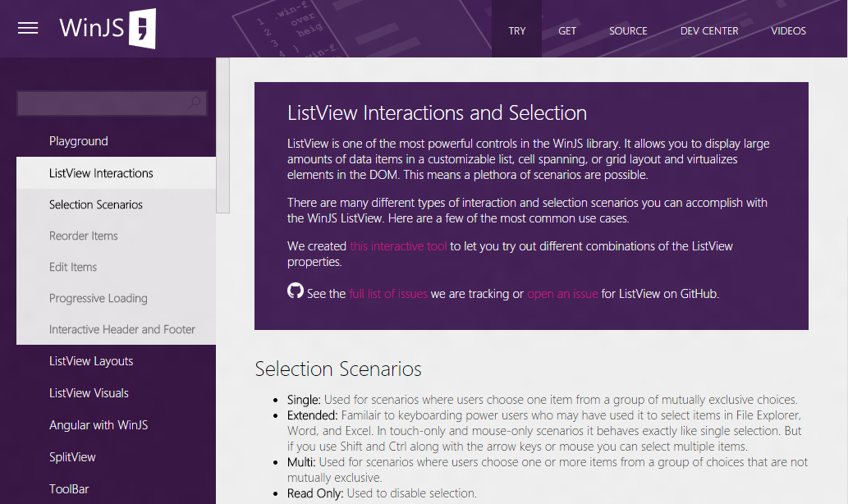Open DEV CENTER in header
Screen dimensions: 848x504
coord(709,31)
